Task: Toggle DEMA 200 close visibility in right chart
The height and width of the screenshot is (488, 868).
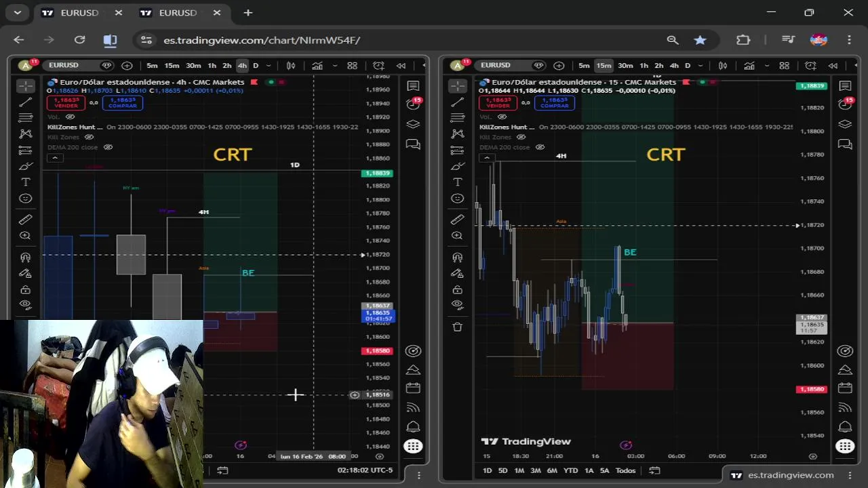Action: pos(540,147)
